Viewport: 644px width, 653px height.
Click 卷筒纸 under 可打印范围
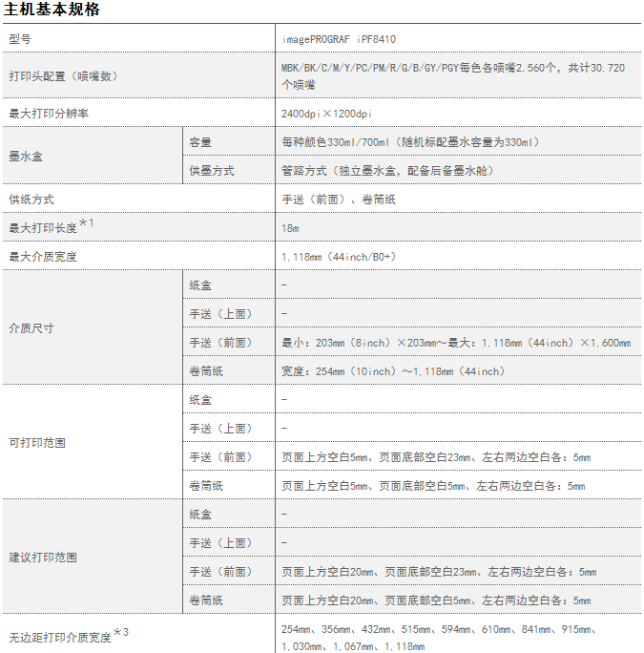point(206,486)
